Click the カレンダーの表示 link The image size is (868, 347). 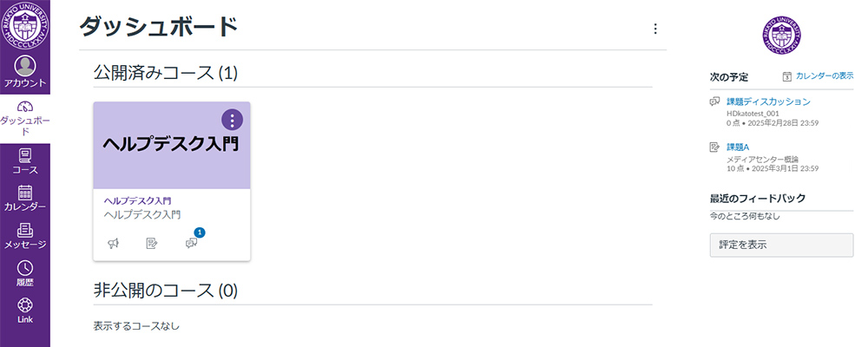(x=825, y=75)
